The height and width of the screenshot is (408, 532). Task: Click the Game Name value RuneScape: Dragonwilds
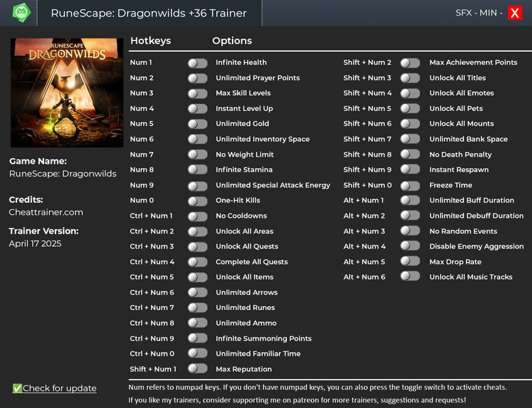[63, 174]
